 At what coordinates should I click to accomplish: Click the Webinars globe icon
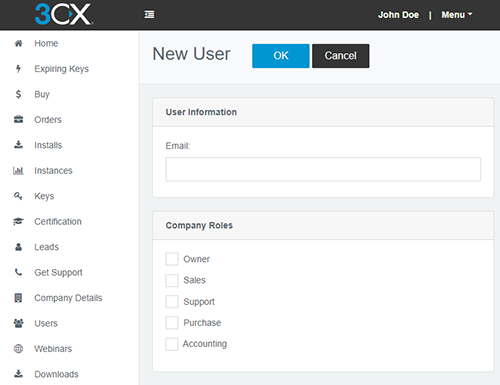18,349
